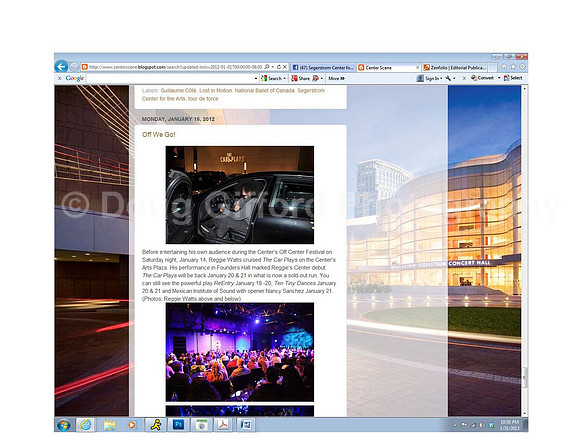
Task: Click the Car Plays car photo
Action: [240, 195]
